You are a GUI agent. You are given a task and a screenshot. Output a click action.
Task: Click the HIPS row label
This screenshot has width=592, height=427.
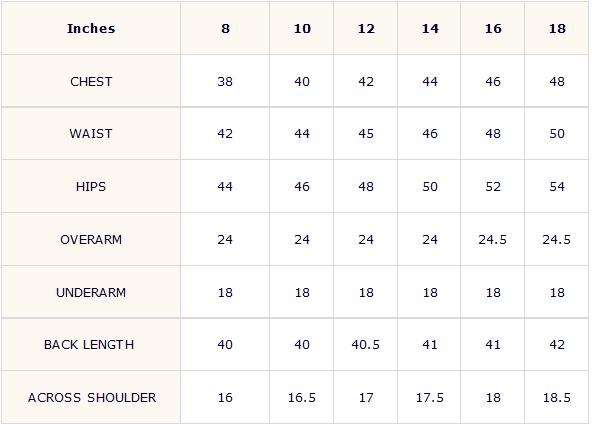[x=91, y=187]
